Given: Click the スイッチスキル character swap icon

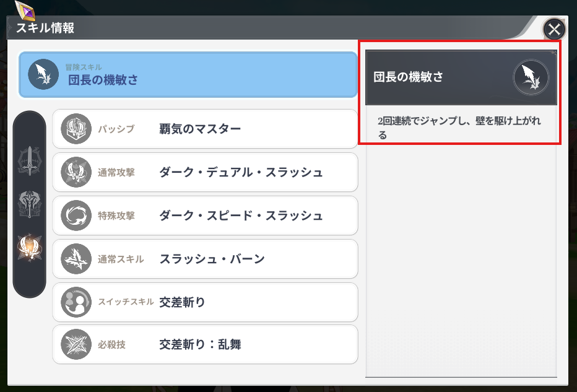Looking at the screenshot, I should point(76,302).
